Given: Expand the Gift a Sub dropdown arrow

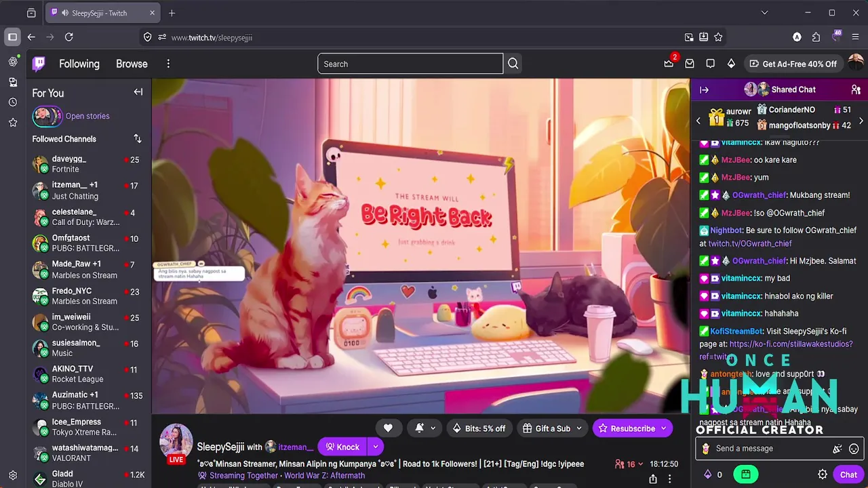Looking at the screenshot, I should click(x=578, y=428).
